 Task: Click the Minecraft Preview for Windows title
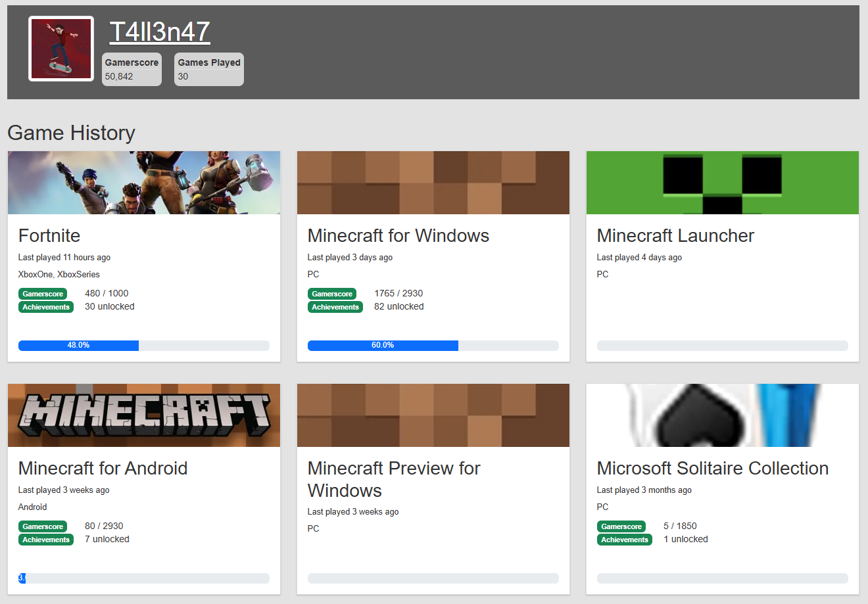point(394,479)
